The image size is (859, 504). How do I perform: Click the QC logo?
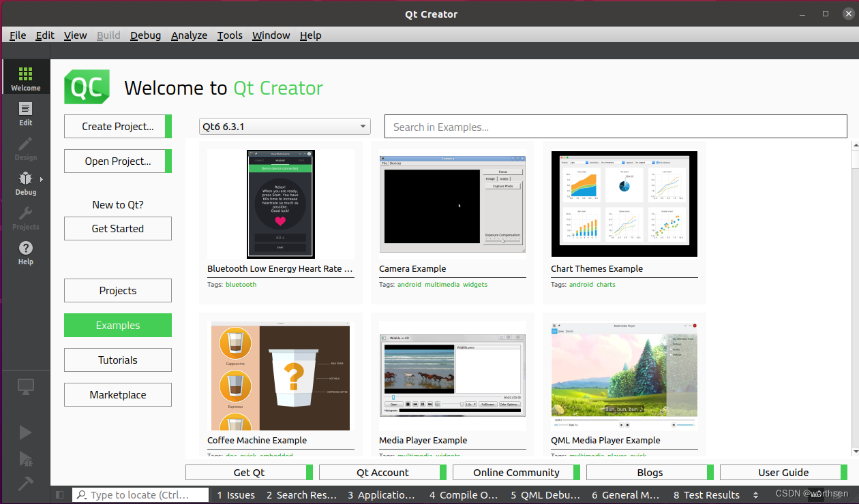point(87,87)
